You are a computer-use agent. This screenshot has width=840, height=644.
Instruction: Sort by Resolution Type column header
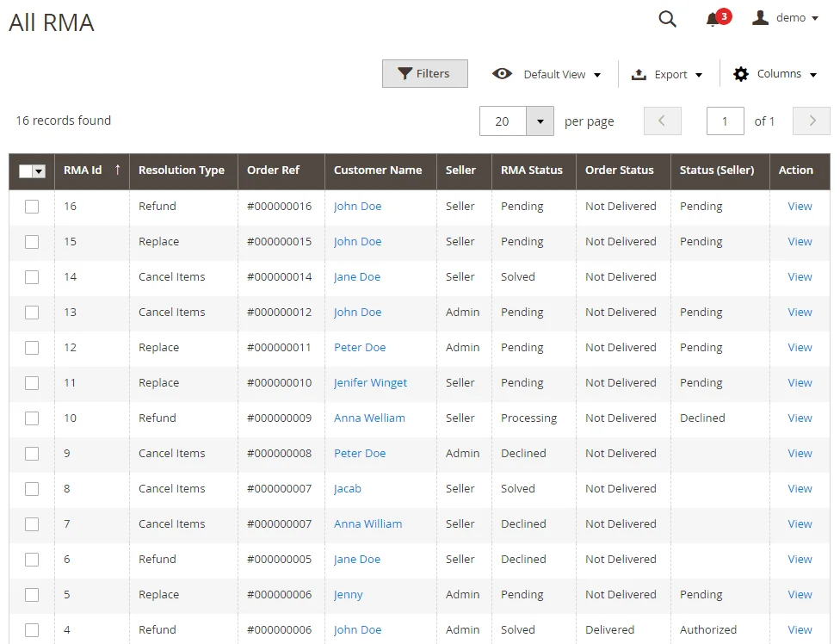pyautogui.click(x=181, y=170)
